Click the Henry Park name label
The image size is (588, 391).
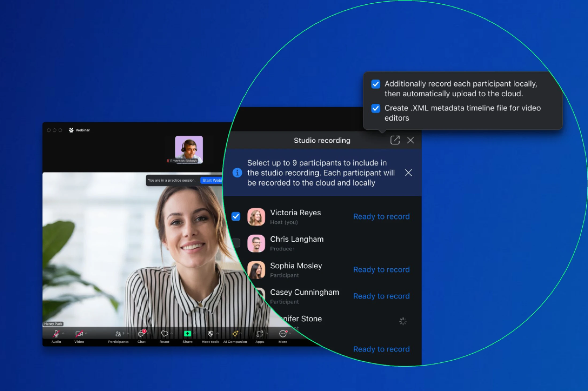[x=53, y=324]
